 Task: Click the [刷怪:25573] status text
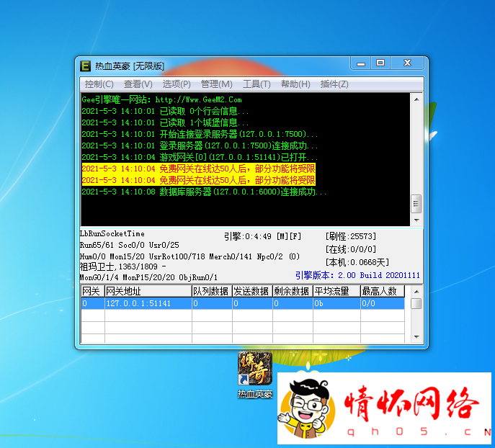point(351,236)
